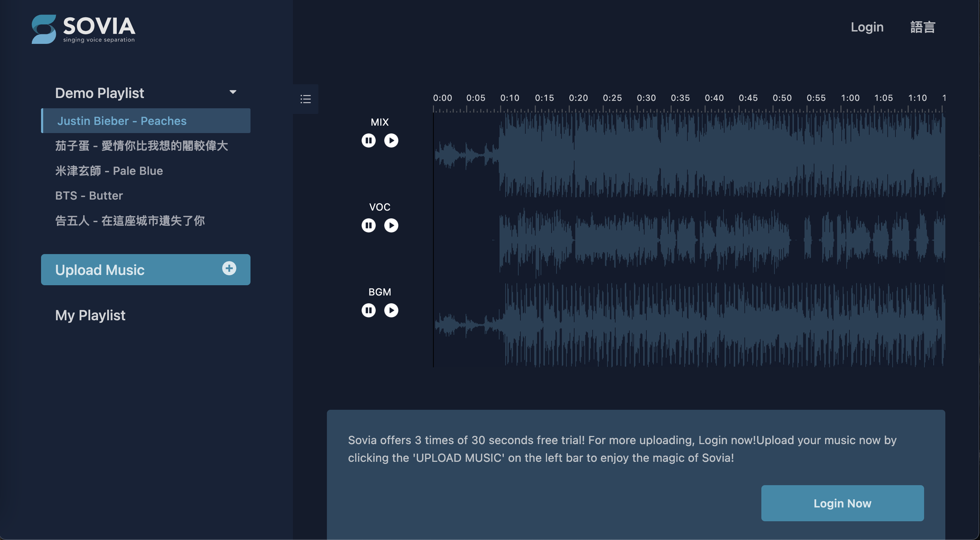Click the Sovia logo

83,29
